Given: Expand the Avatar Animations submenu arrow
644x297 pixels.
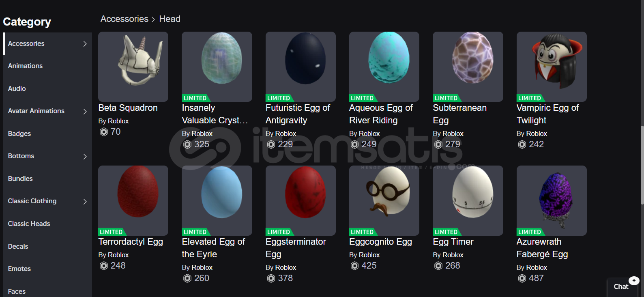Looking at the screenshot, I should coord(85,111).
